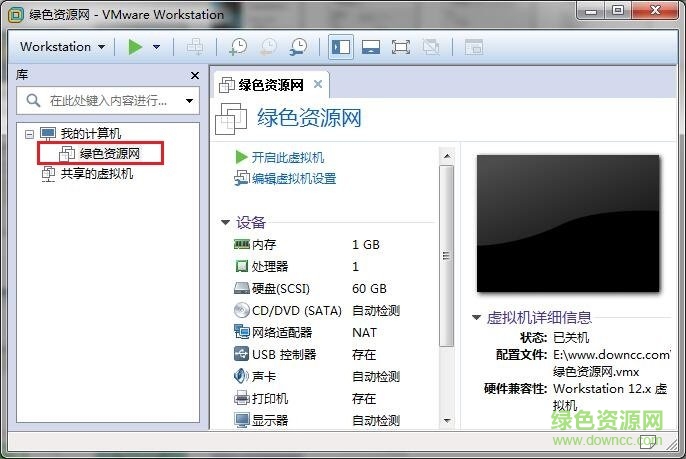Open the power options dropdown arrow
The image size is (686, 459).
157,47
